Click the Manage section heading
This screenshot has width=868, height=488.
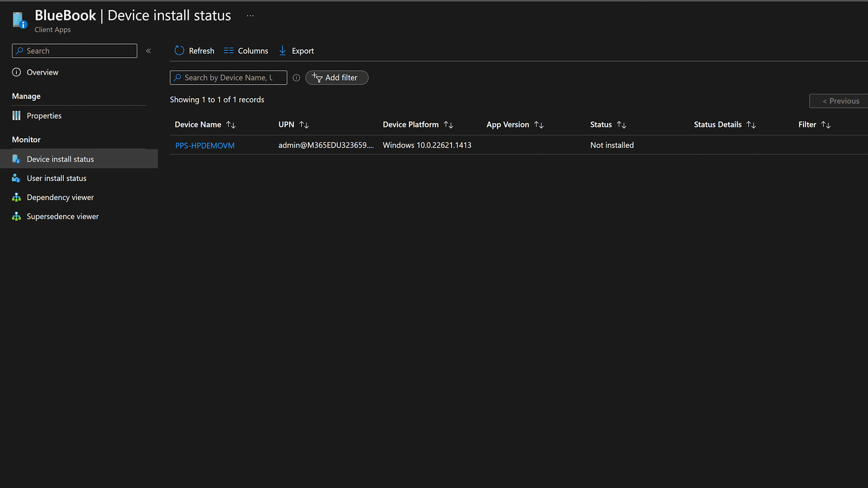[x=26, y=96]
